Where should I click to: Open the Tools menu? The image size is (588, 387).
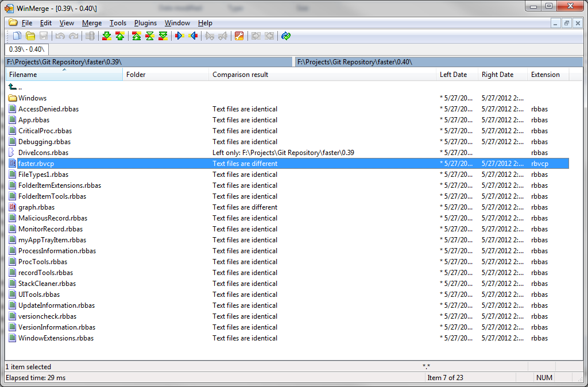[118, 23]
